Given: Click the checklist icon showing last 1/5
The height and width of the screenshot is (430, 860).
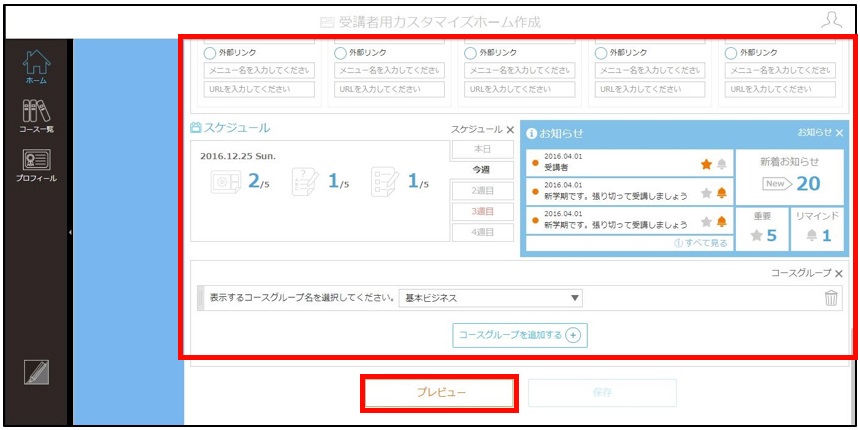Looking at the screenshot, I should point(385,182).
